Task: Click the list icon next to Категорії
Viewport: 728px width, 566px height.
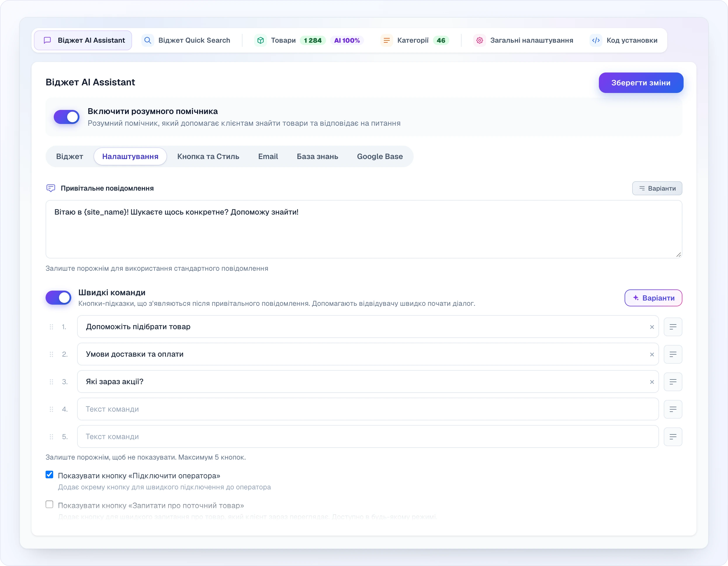Action: pos(387,40)
